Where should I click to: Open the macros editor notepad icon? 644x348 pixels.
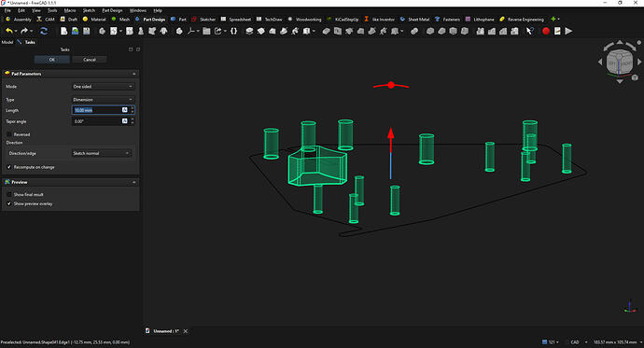coord(557,31)
